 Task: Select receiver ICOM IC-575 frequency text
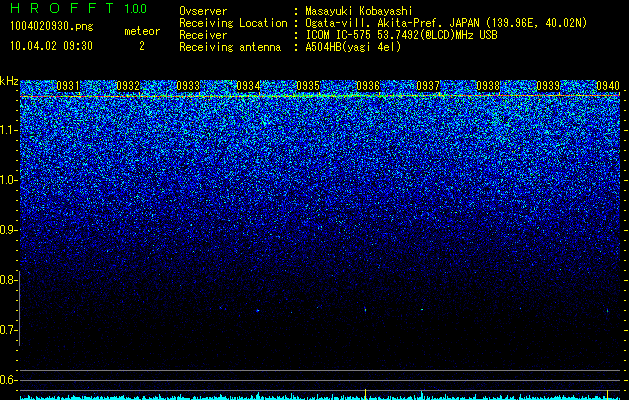[401, 35]
